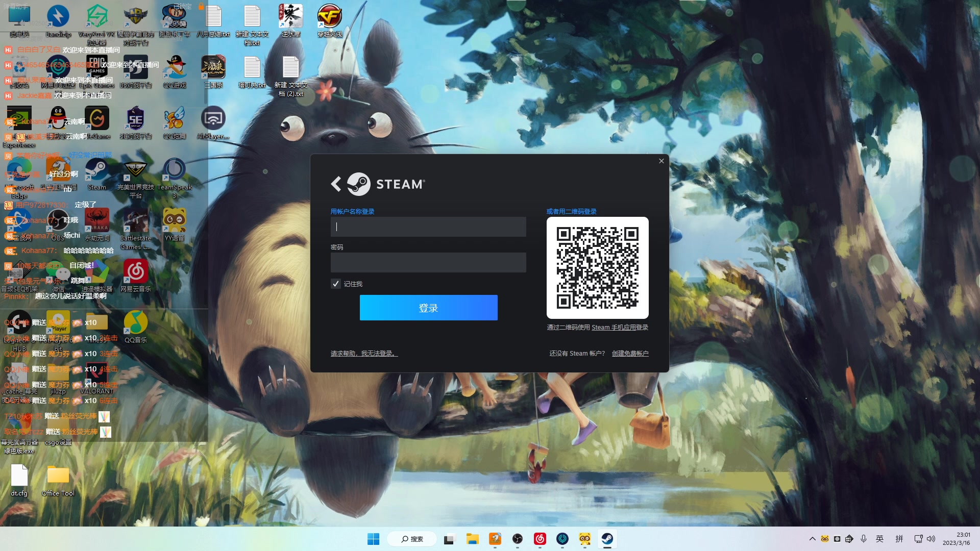Open the 5E对战平台 shortcut
Screen dimensions: 980x551
pyautogui.click(x=136, y=123)
